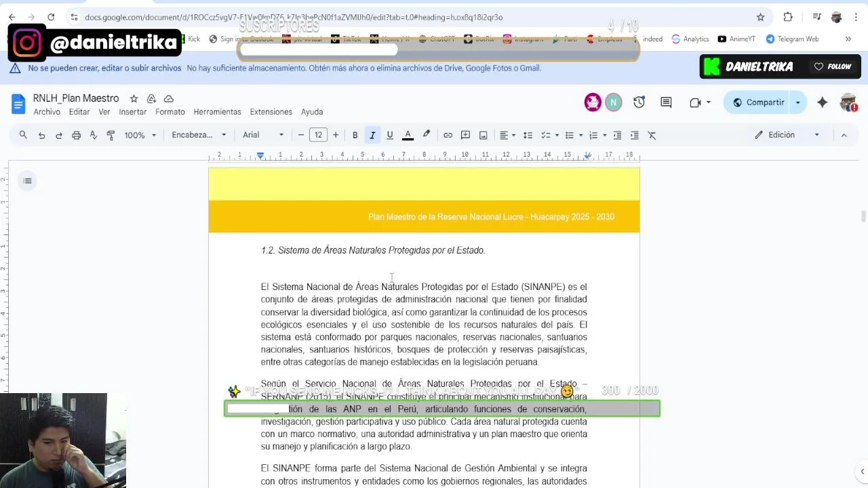Screen dimensions: 868x488
Task: Open the Formato menu
Action: [x=170, y=112]
